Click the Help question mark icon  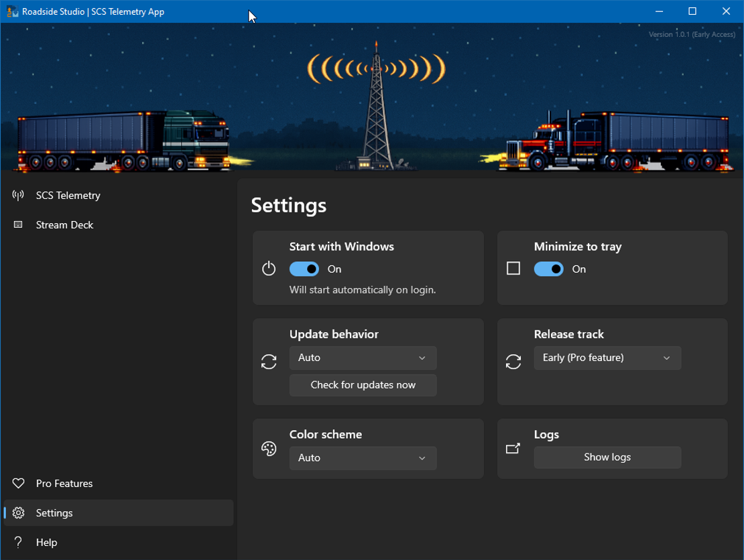pyautogui.click(x=18, y=543)
